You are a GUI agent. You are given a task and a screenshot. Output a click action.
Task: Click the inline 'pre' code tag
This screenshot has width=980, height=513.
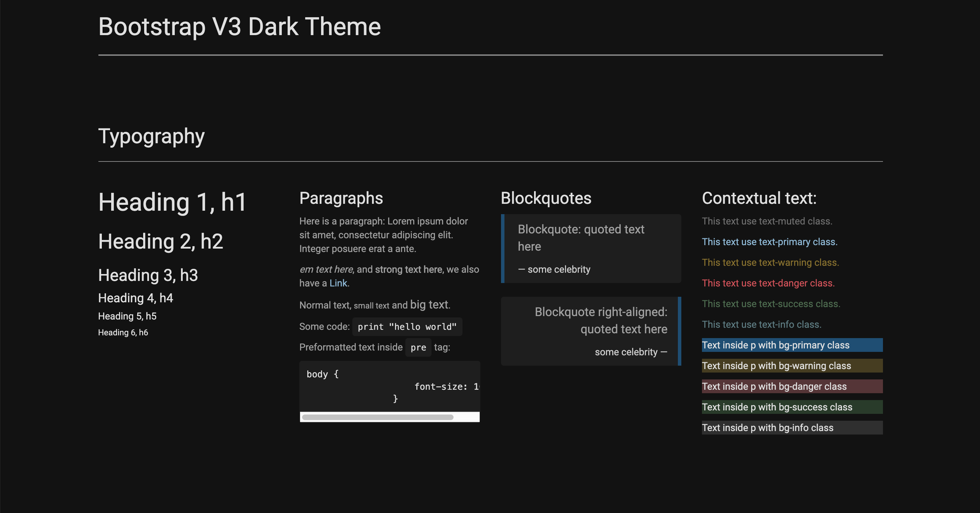418,347
